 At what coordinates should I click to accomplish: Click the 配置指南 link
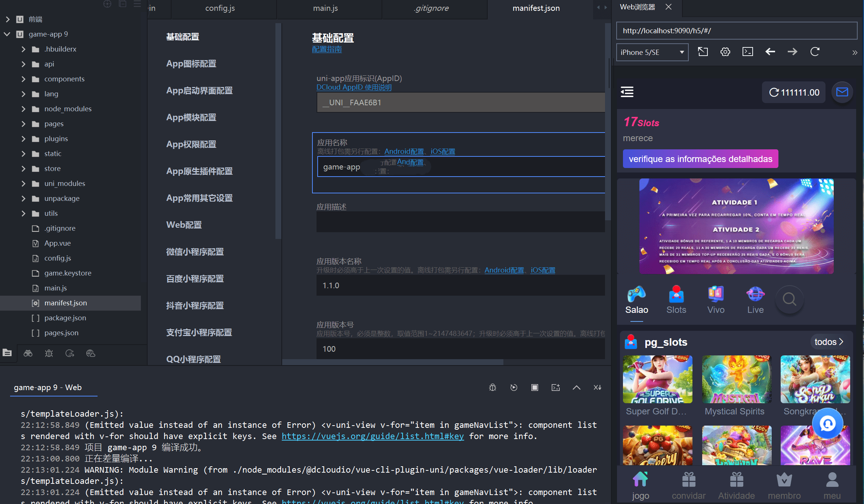[x=327, y=49]
